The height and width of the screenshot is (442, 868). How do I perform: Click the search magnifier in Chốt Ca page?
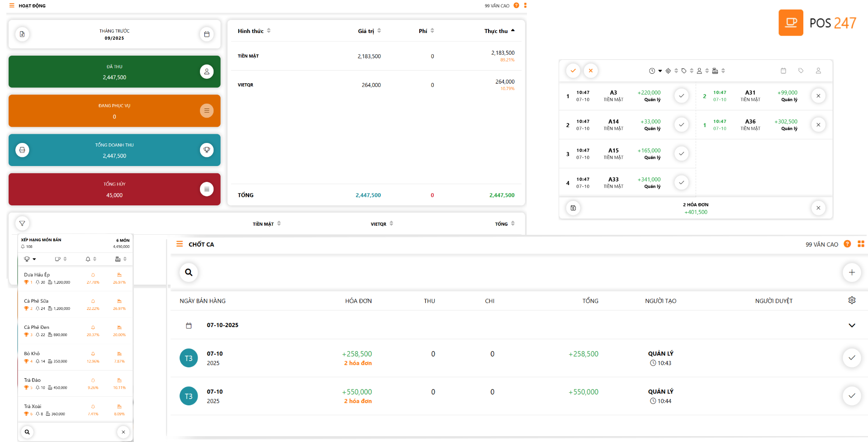point(189,272)
